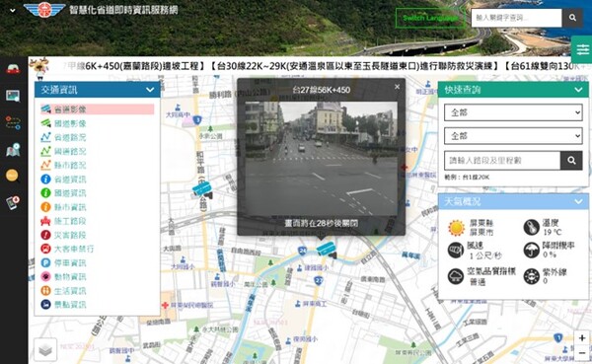The width and height of the screenshot is (592, 364).
Task: Click the camera marker on 和平路
Action: coord(202,189)
